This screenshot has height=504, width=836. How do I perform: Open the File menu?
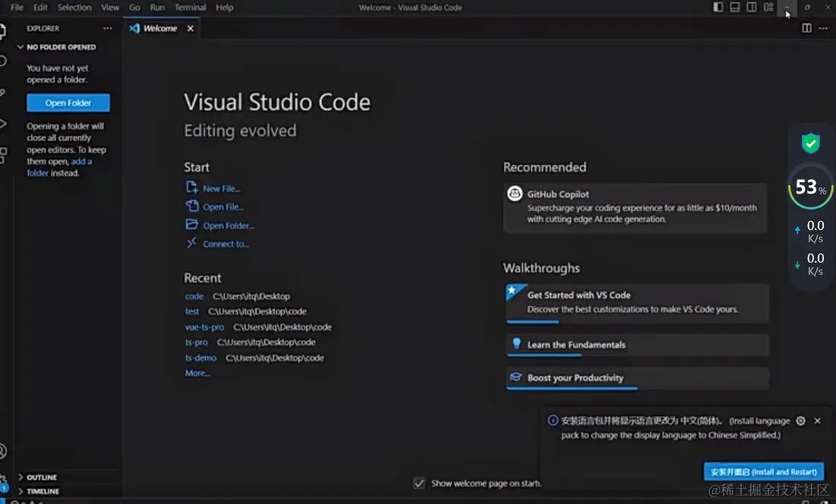coord(17,8)
